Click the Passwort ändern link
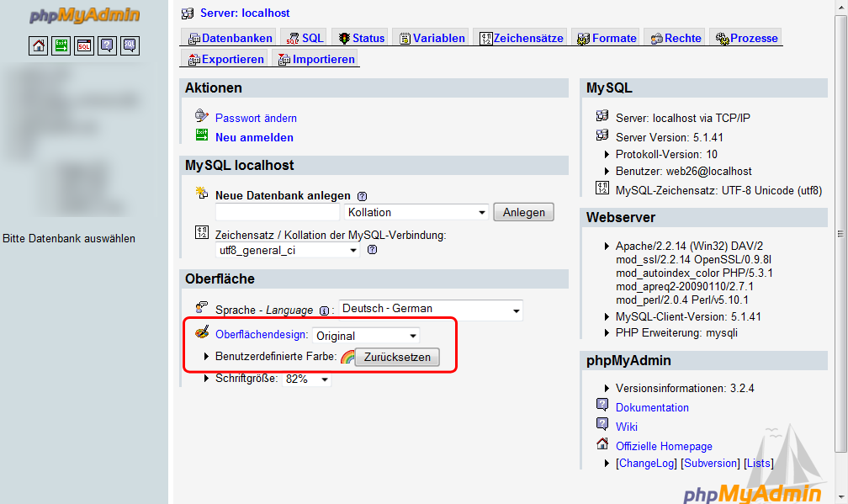Screen dimensions: 848x504 tap(256, 118)
